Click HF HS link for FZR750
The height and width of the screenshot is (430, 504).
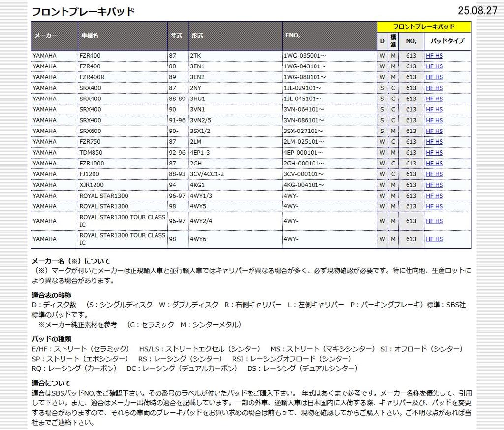pos(434,142)
